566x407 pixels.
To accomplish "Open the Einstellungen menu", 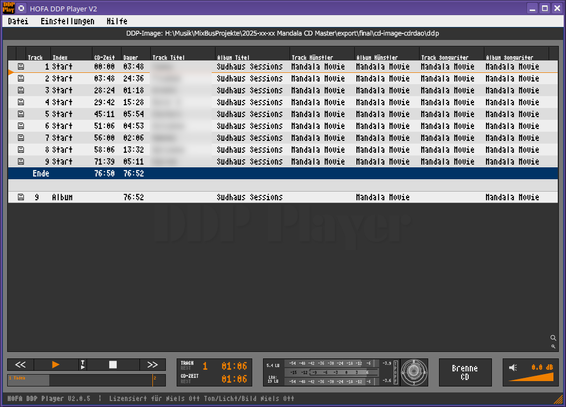I will point(67,21).
